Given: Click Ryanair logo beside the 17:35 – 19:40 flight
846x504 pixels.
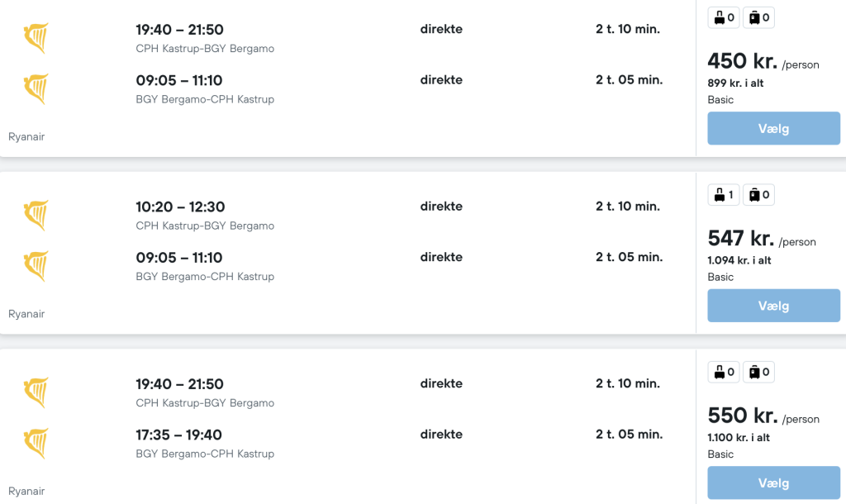Looking at the screenshot, I should [36, 443].
